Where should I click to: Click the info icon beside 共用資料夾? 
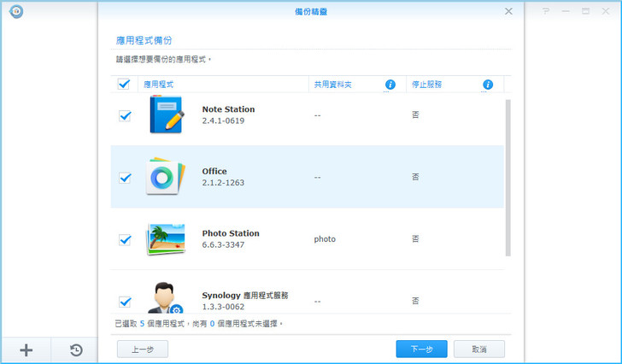[x=390, y=85]
